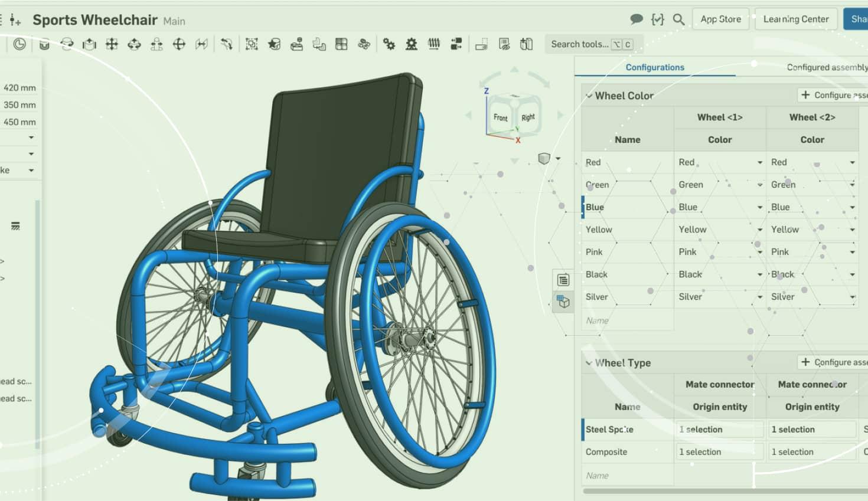Click the comments speech bubble icon
Image resolution: width=868 pixels, height=501 pixels.
tap(636, 19)
